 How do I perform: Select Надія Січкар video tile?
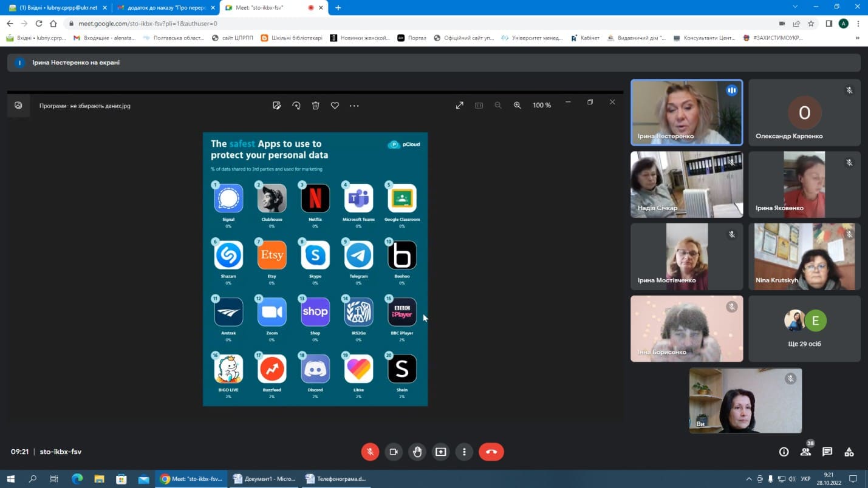pos(686,185)
